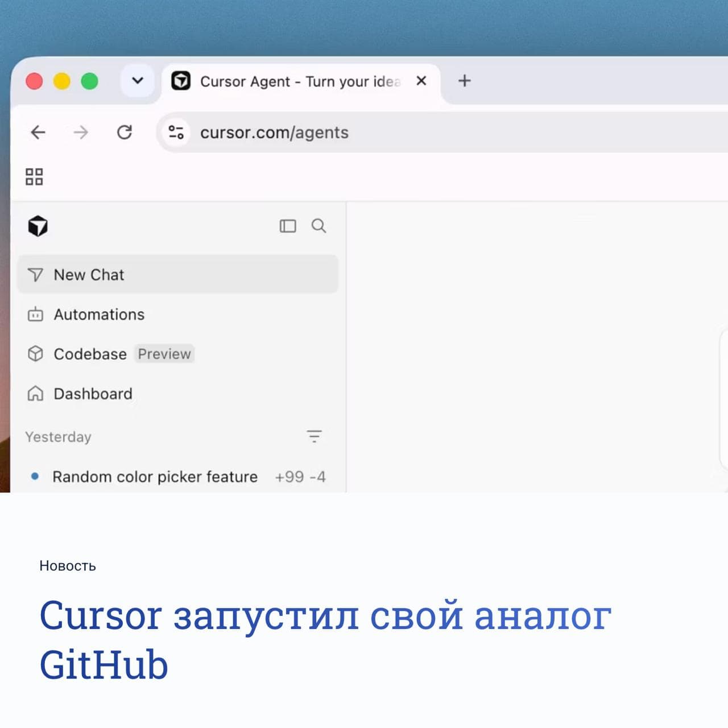Click the yellow minimize window button
Image resolution: width=728 pixels, height=728 pixels.
[x=62, y=81]
